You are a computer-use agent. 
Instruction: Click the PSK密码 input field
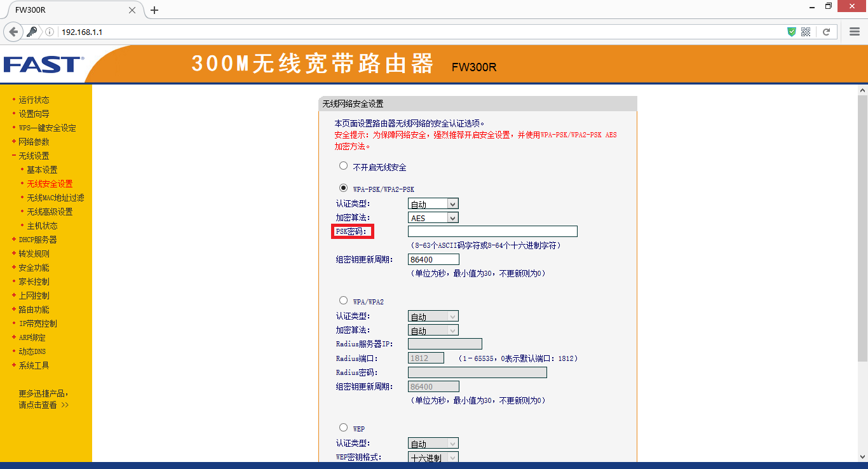click(x=492, y=231)
